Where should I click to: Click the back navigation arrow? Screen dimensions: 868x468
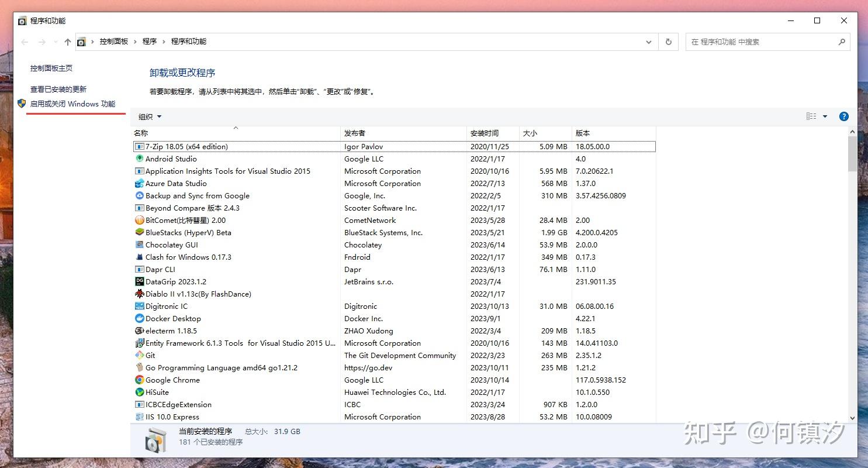24,42
